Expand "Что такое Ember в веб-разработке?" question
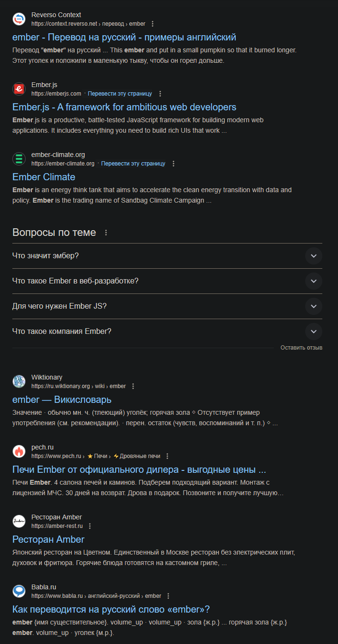338x644 pixels. (x=313, y=281)
